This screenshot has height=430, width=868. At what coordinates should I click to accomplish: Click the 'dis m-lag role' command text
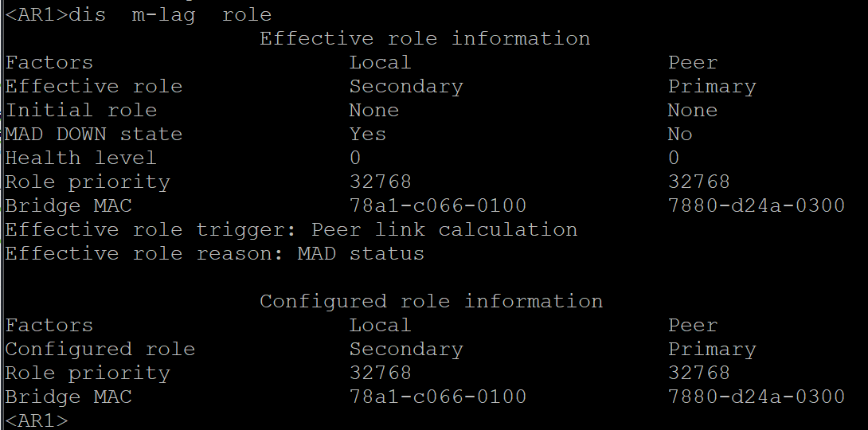(170, 15)
